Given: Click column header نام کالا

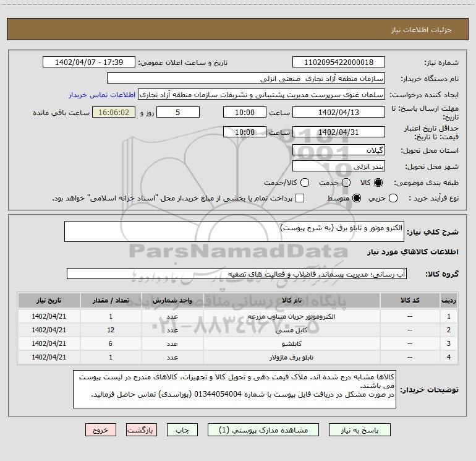Looking at the screenshot, I should click(x=291, y=300).
